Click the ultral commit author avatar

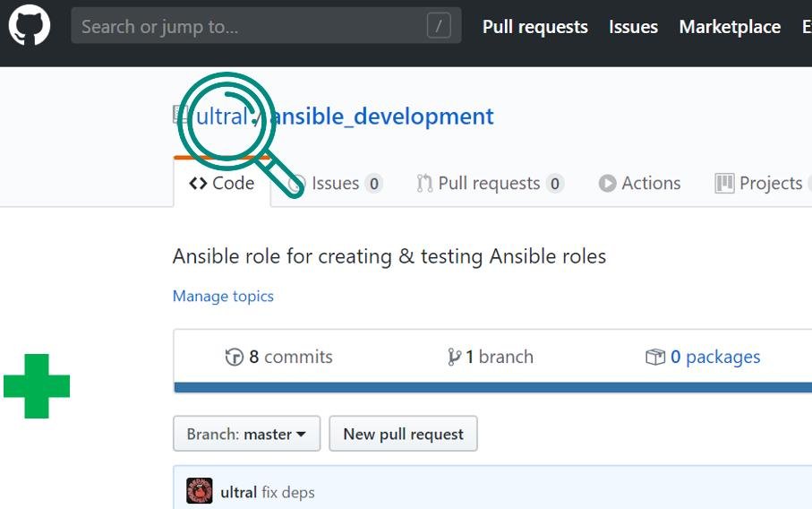(x=200, y=490)
